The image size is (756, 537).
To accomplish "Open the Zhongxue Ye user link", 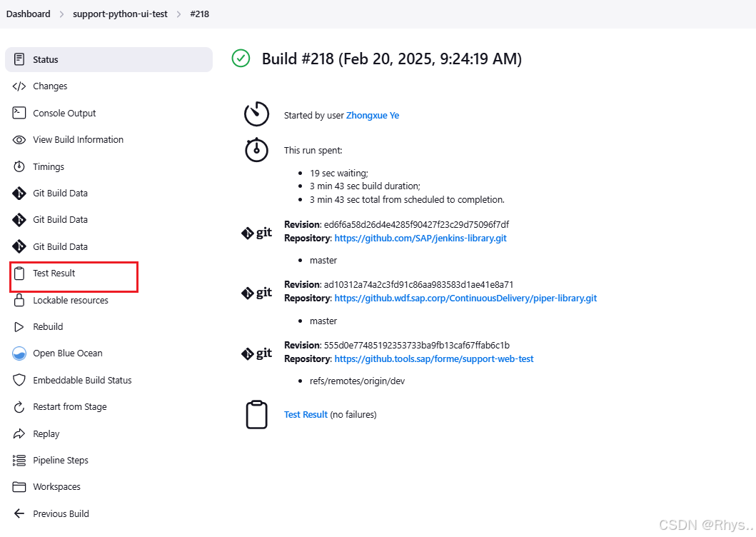I will click(x=373, y=115).
